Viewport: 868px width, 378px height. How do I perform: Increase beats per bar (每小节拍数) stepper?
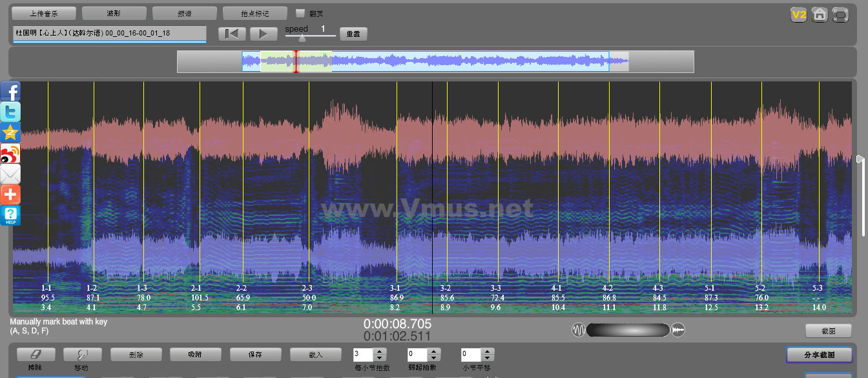coord(380,352)
